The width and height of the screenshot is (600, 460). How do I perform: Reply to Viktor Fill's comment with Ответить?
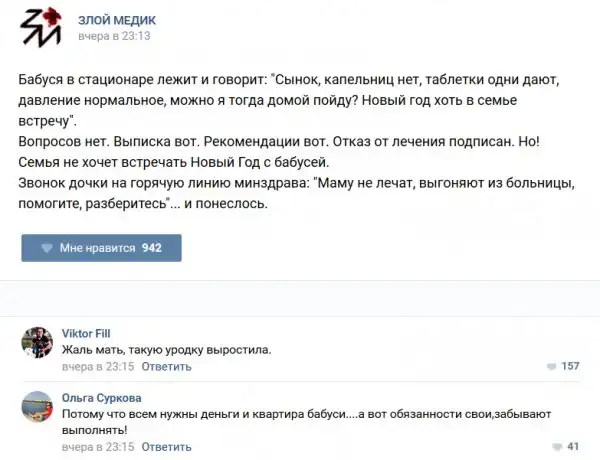(166, 367)
